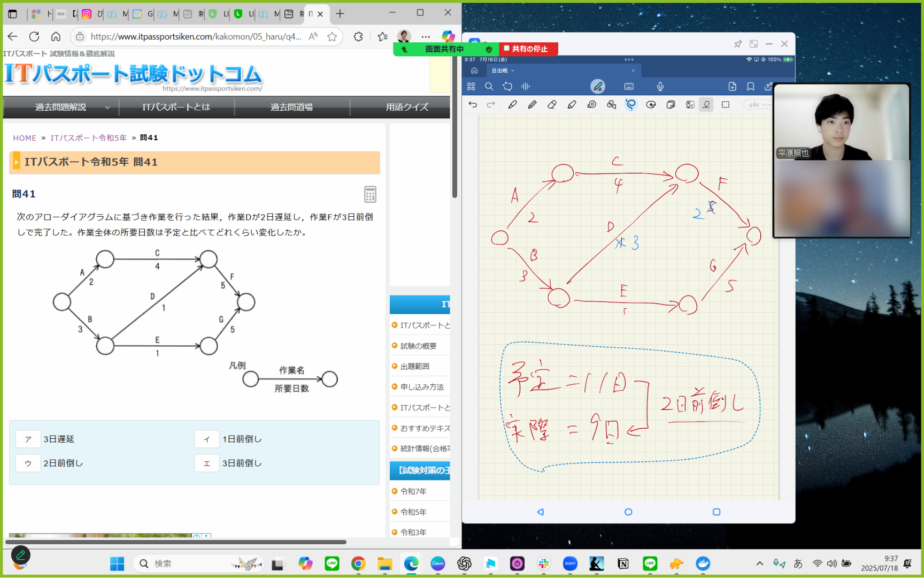Bookmark the current note page
Viewport: 924px width, 578px height.
(x=750, y=86)
